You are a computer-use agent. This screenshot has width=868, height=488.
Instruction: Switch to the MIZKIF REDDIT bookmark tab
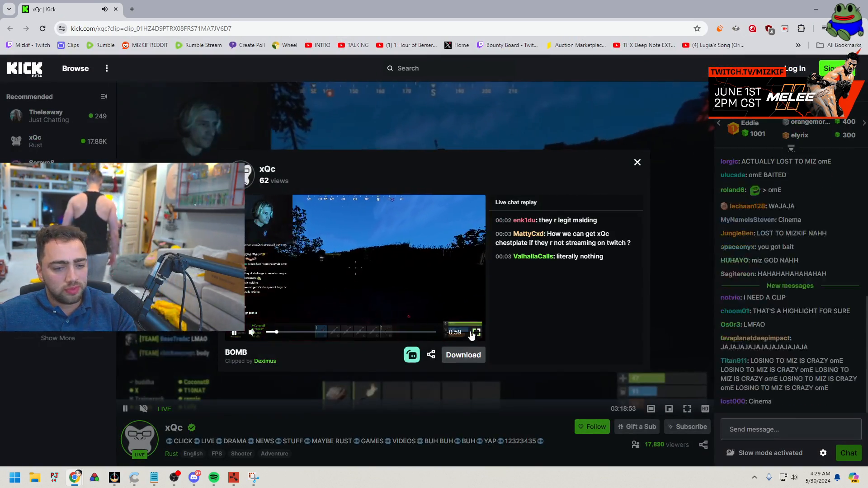pos(145,45)
